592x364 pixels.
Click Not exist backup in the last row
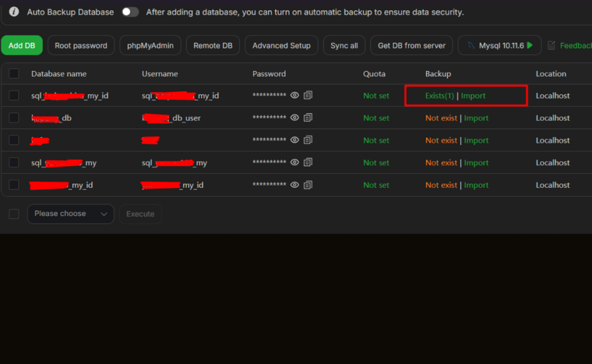tap(441, 185)
